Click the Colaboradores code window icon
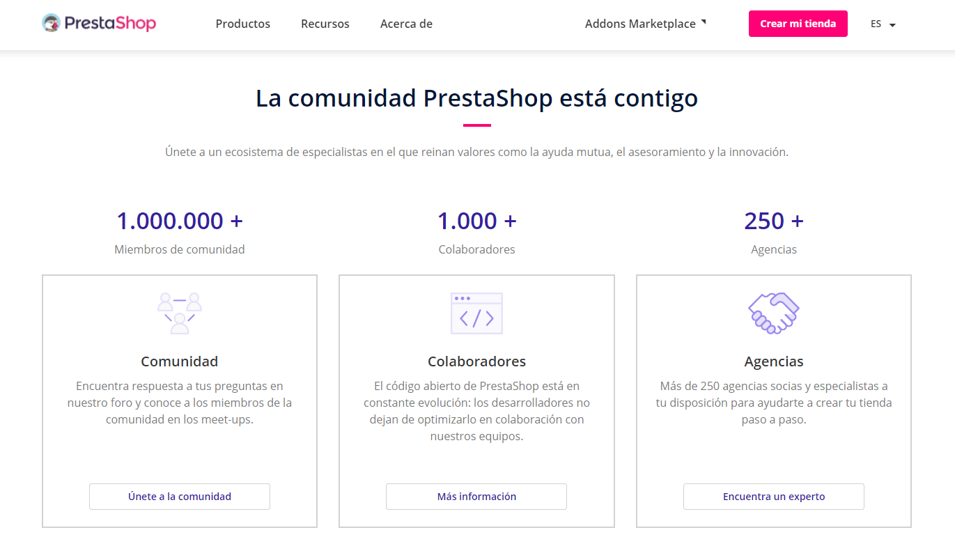 coord(476,313)
